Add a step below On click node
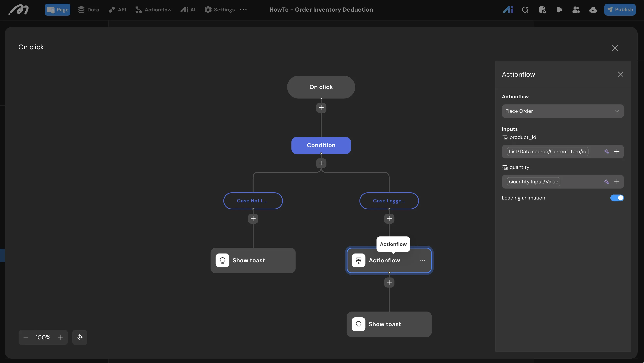 tap(321, 108)
